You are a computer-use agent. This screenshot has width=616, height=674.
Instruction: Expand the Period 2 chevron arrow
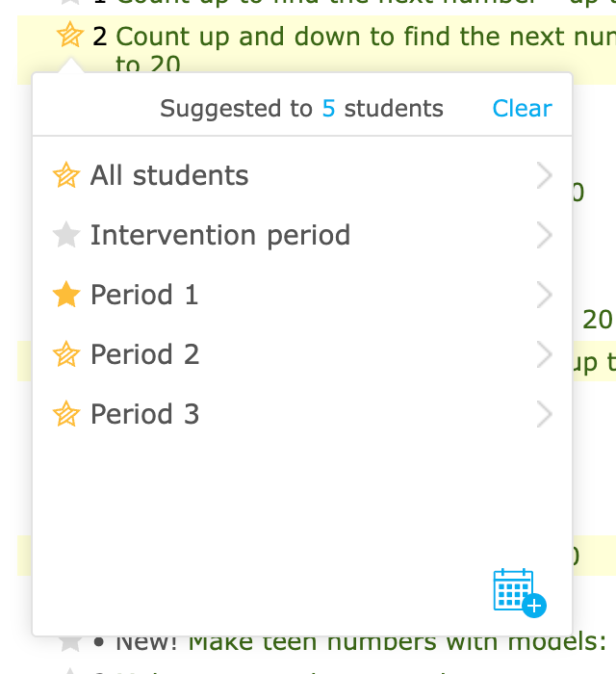pyautogui.click(x=544, y=354)
